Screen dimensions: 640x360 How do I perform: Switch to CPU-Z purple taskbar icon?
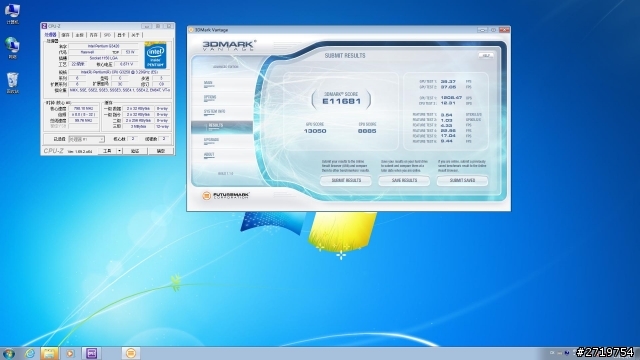pos(91,353)
